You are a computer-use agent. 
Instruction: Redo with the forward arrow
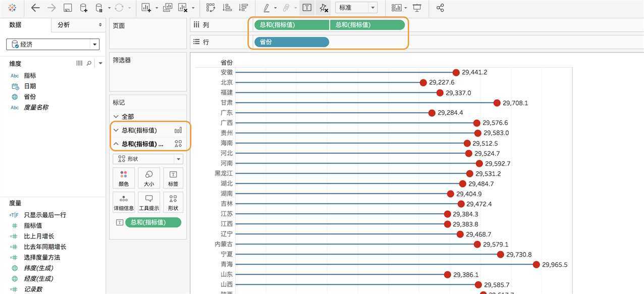coord(51,8)
